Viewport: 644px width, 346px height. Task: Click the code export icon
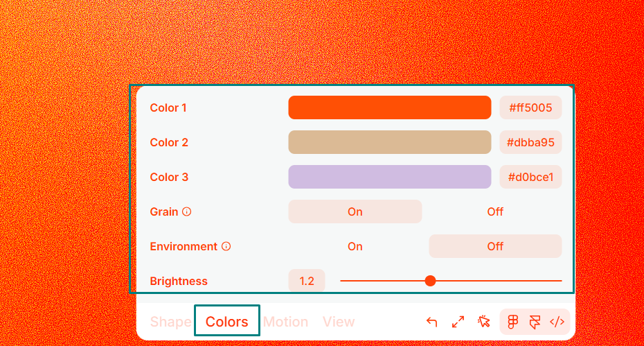pyautogui.click(x=557, y=322)
